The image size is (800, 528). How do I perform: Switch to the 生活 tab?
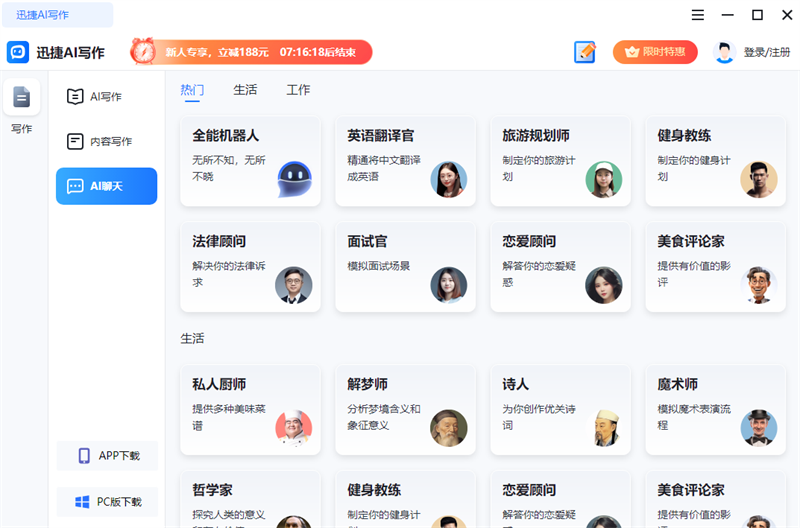click(x=245, y=90)
